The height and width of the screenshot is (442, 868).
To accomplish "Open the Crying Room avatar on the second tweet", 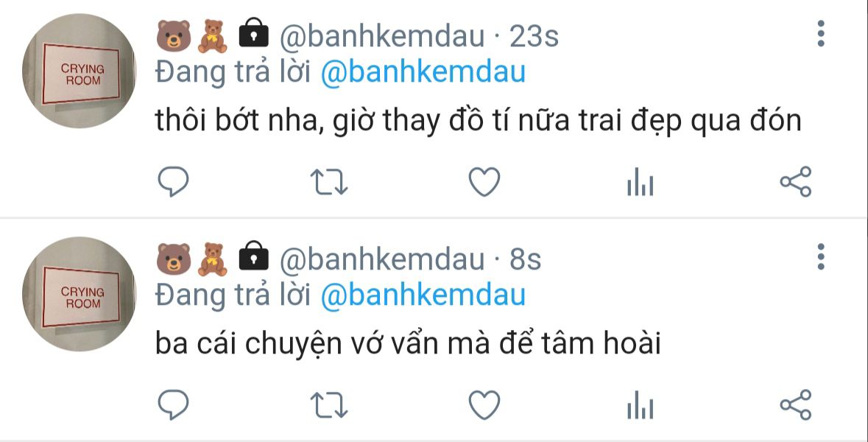I will point(80,294).
